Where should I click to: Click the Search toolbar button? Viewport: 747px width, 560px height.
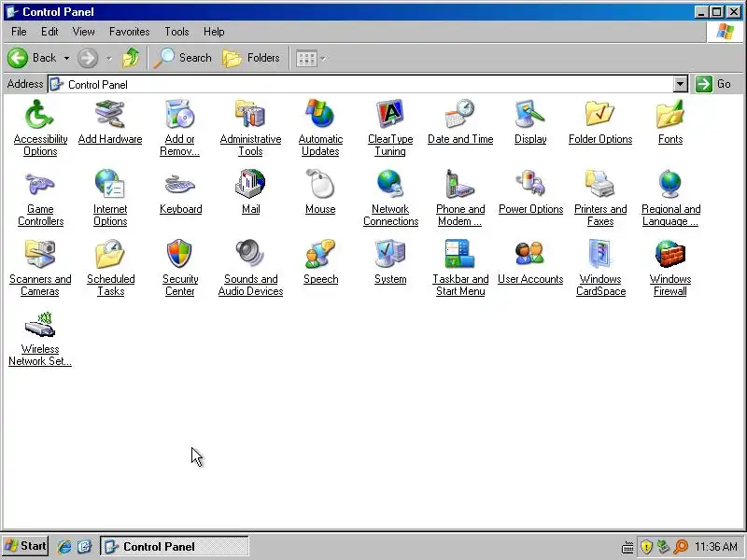[x=182, y=58]
